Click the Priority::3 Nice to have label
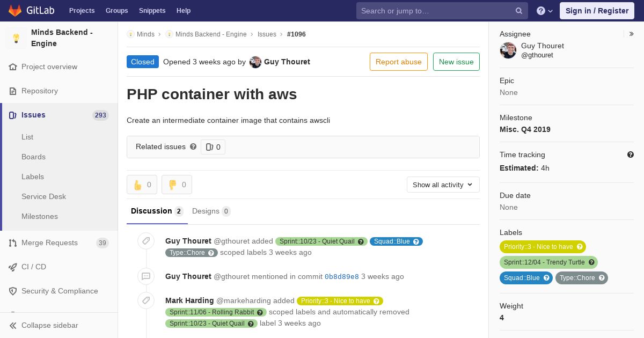 point(543,247)
